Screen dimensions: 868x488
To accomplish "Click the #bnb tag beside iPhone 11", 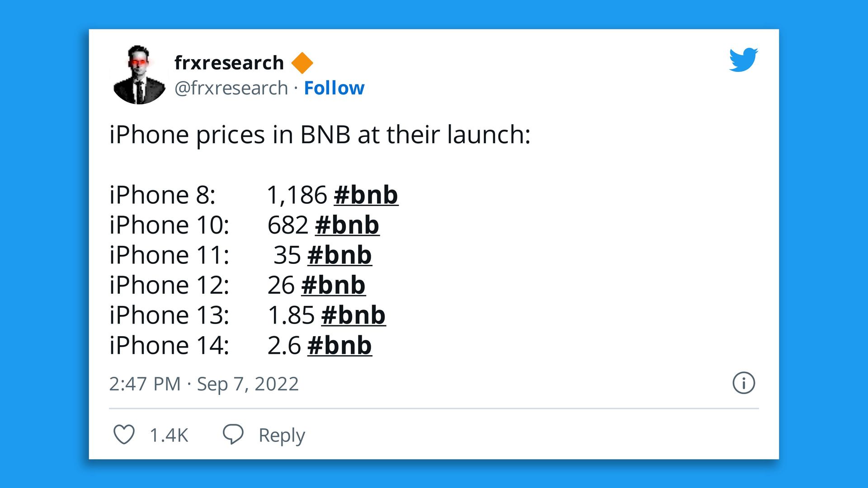I will tap(340, 255).
